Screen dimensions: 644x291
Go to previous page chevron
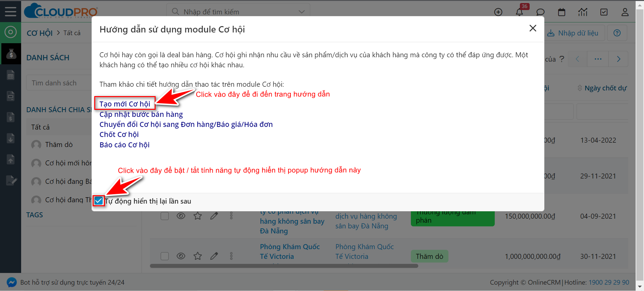577,59
